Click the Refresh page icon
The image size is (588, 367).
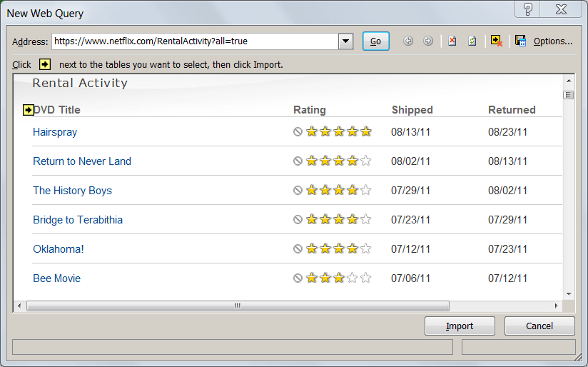[472, 41]
